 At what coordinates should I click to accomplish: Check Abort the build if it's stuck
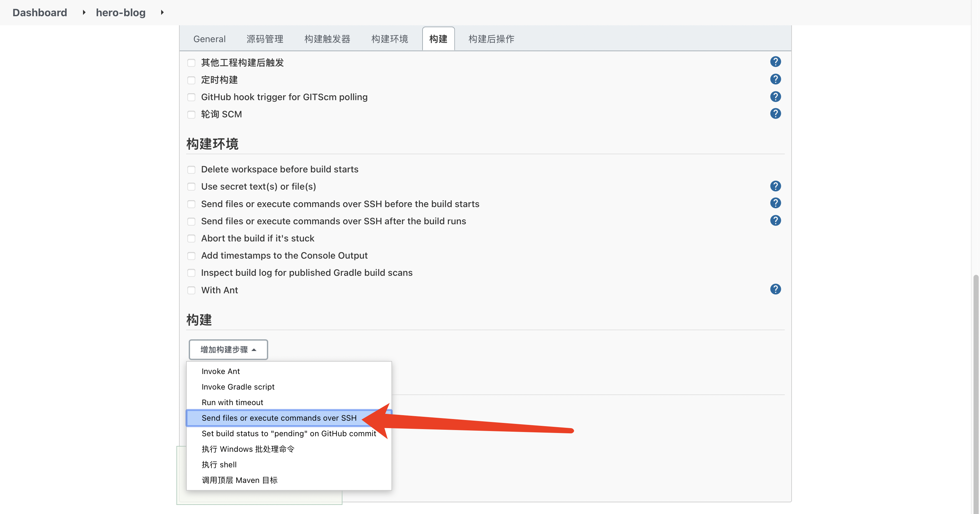click(x=191, y=239)
